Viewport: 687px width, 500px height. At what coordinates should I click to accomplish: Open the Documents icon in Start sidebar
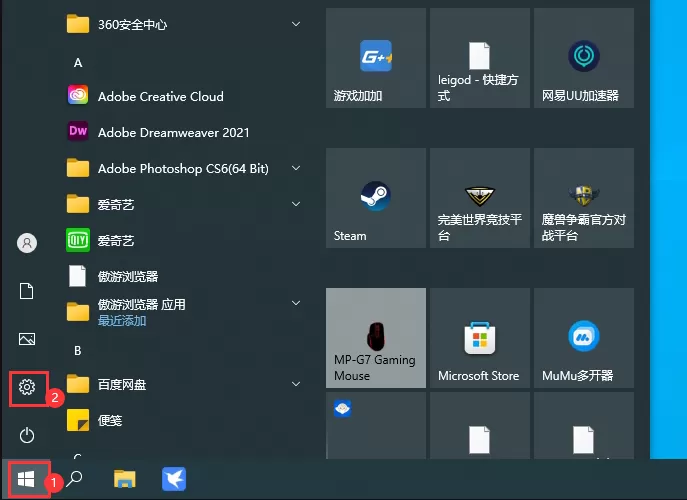click(x=27, y=291)
